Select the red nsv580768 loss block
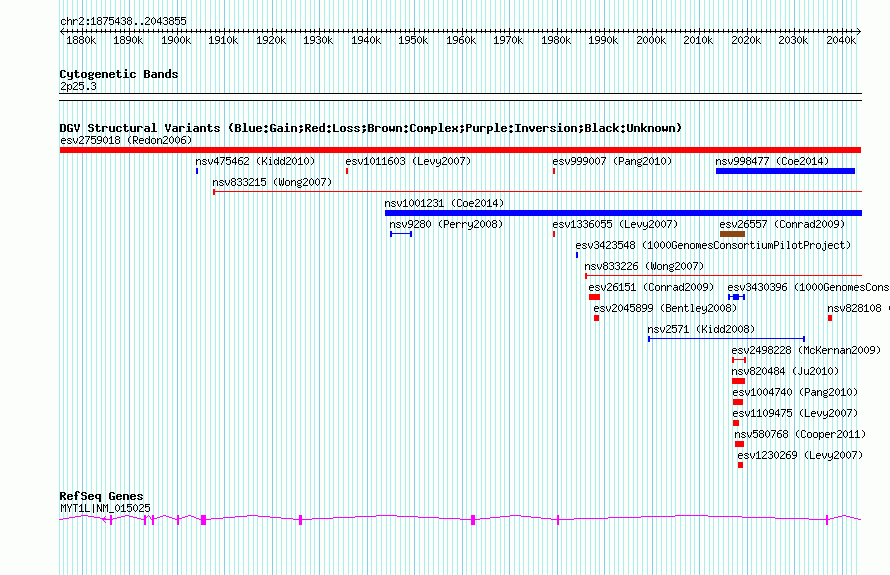Screen dimensions: 890x575 click(x=740, y=444)
